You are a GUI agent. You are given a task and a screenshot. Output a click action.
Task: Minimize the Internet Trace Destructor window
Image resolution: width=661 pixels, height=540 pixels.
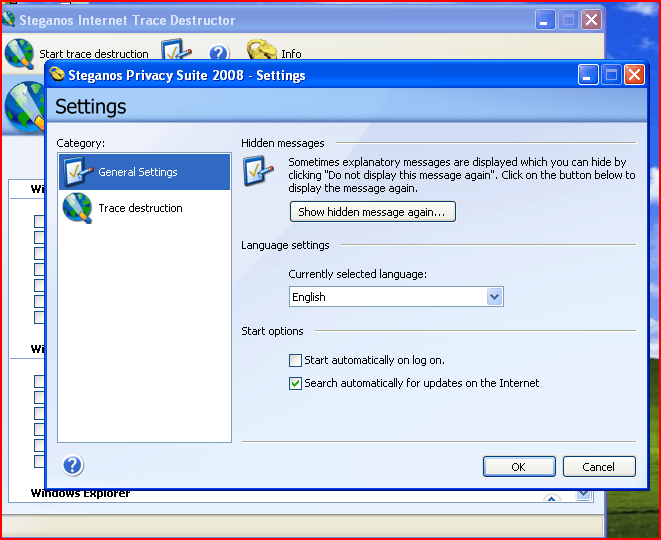(x=545, y=19)
